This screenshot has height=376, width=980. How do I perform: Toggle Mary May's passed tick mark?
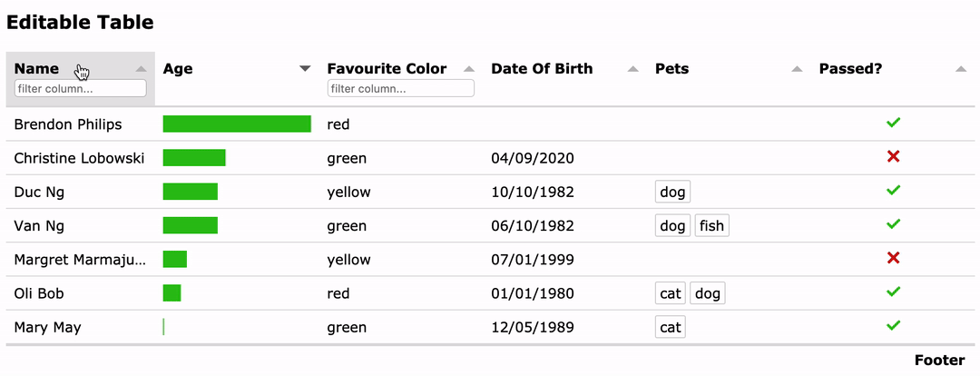tap(893, 326)
